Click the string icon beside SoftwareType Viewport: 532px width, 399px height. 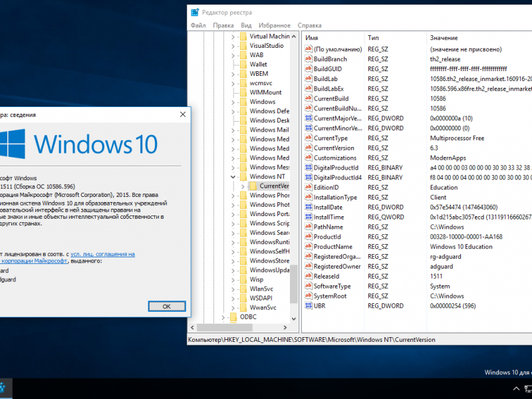coord(309,286)
